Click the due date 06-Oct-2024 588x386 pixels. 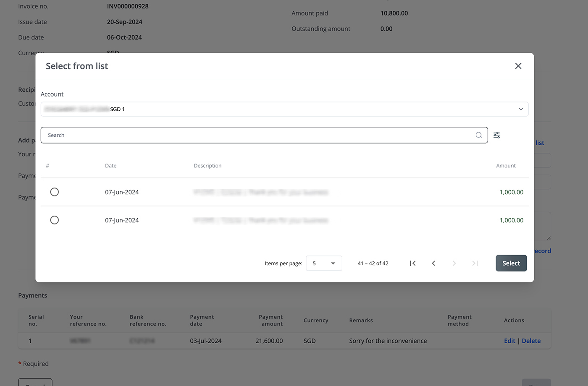coord(124,37)
